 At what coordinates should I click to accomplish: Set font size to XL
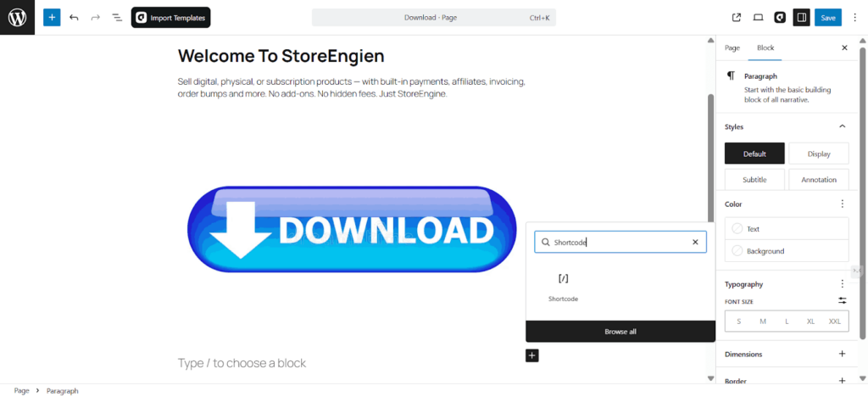click(x=810, y=322)
